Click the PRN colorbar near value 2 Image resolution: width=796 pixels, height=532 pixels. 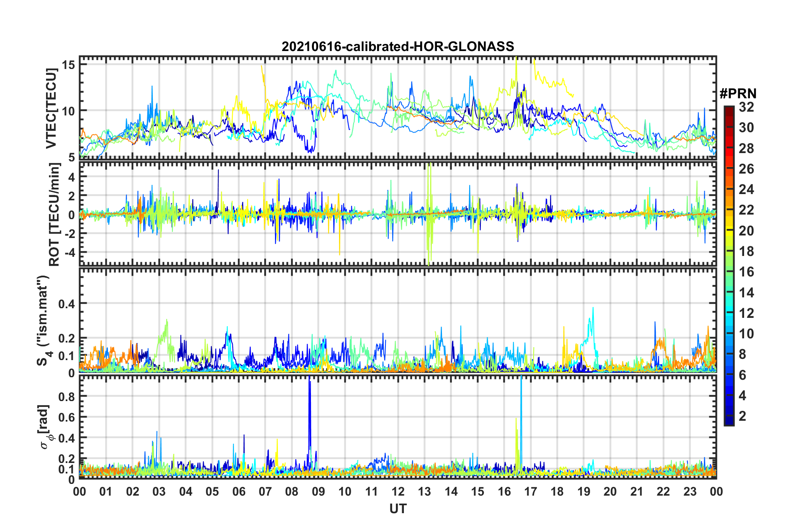[729, 416]
